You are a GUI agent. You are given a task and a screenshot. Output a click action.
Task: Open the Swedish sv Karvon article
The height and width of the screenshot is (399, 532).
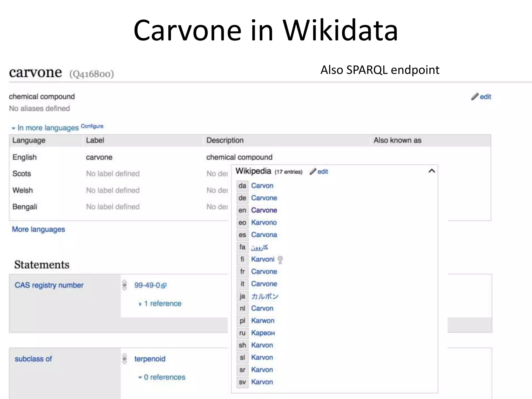262,382
